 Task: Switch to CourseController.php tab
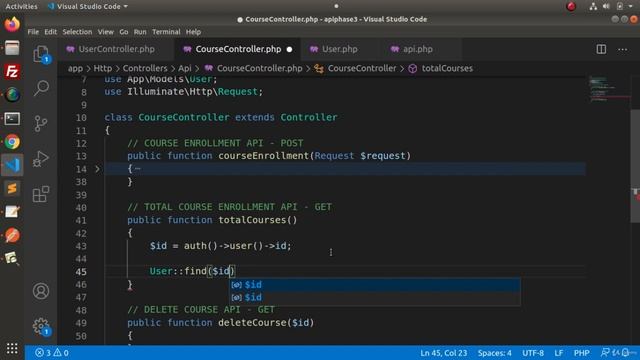point(238,49)
